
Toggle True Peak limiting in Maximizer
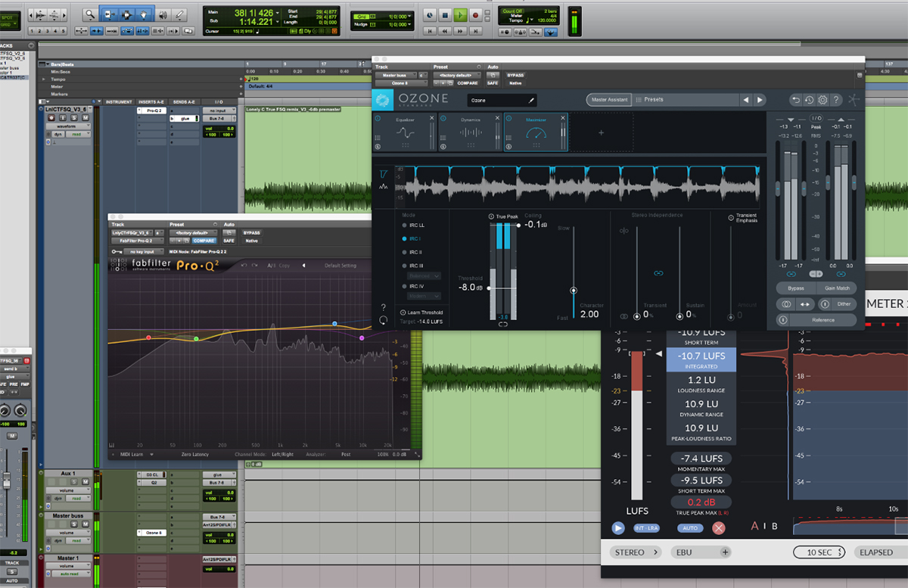492,217
